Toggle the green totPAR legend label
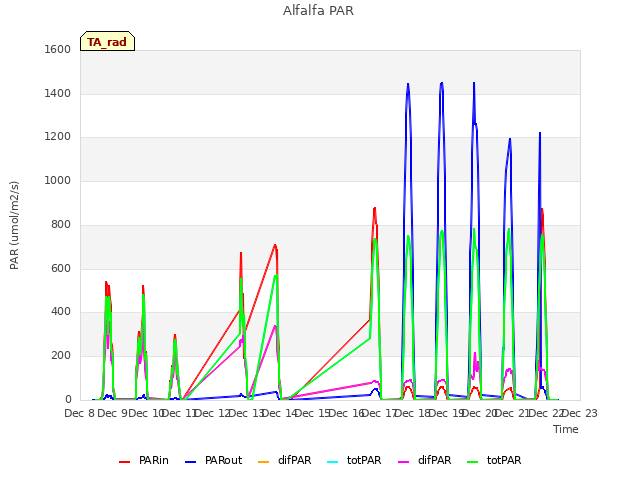The height and width of the screenshot is (480, 640). (504, 460)
